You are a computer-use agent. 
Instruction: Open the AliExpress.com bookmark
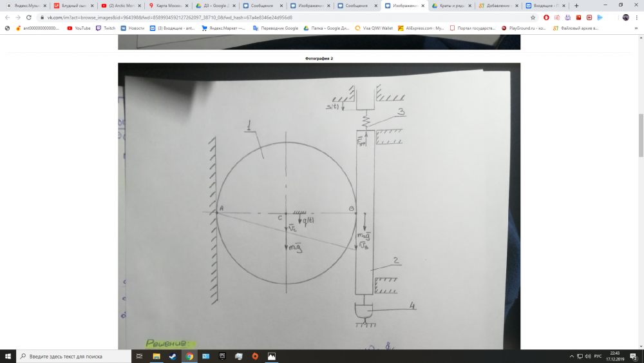pyautogui.click(x=421, y=28)
